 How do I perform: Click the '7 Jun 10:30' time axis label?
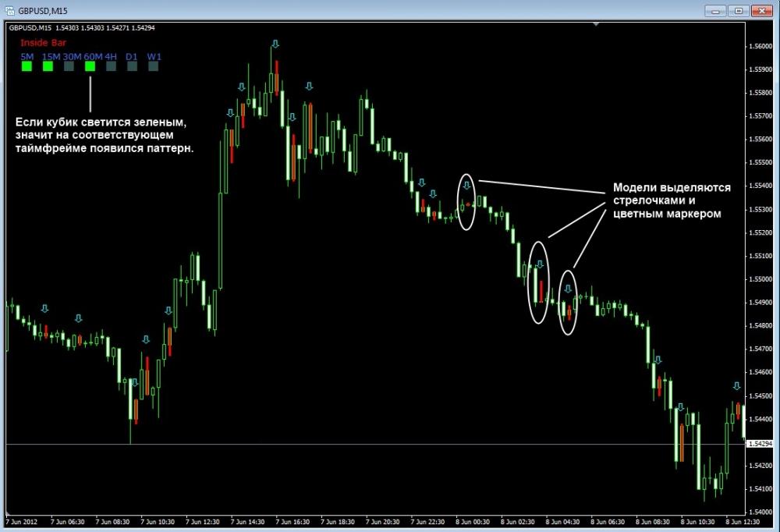(x=158, y=522)
